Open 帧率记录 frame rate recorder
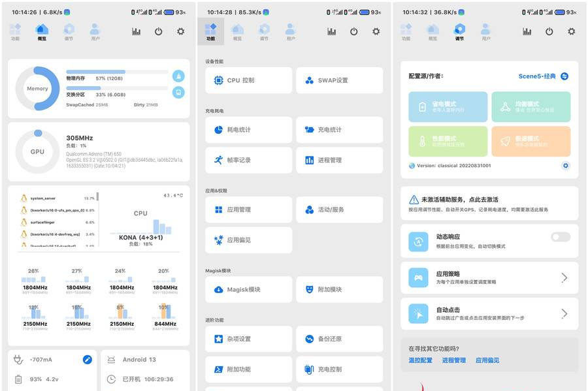This screenshot has width=588, height=391. pyautogui.click(x=249, y=160)
